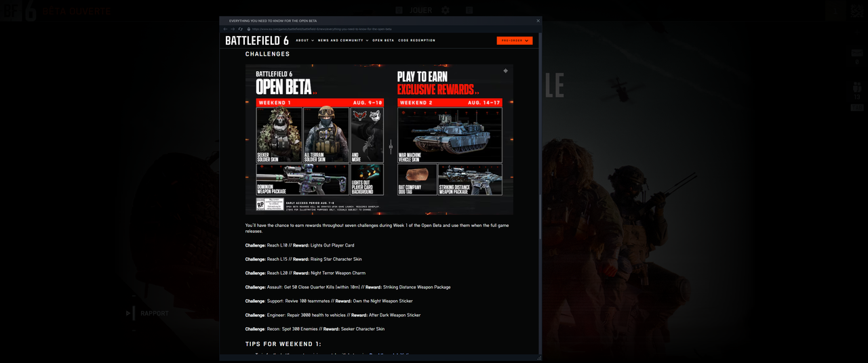
Task: Click the 'Reach L10' challenge line
Action: (x=300, y=245)
